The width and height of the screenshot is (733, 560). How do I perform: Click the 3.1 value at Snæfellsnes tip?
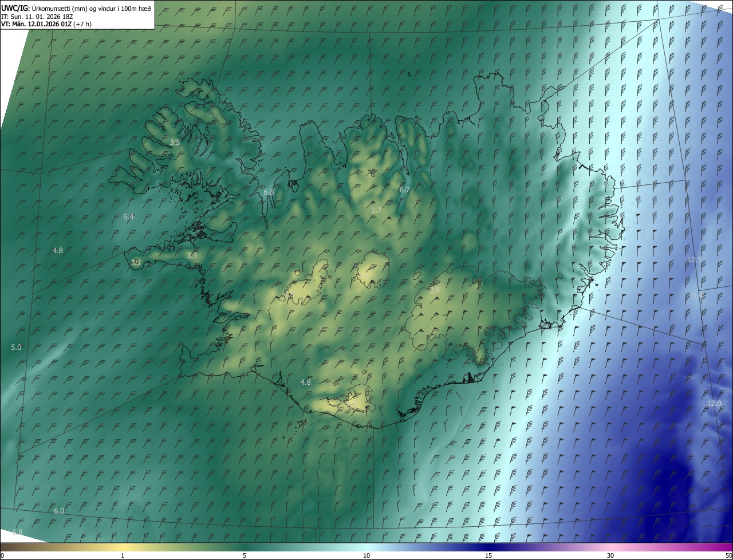click(136, 262)
